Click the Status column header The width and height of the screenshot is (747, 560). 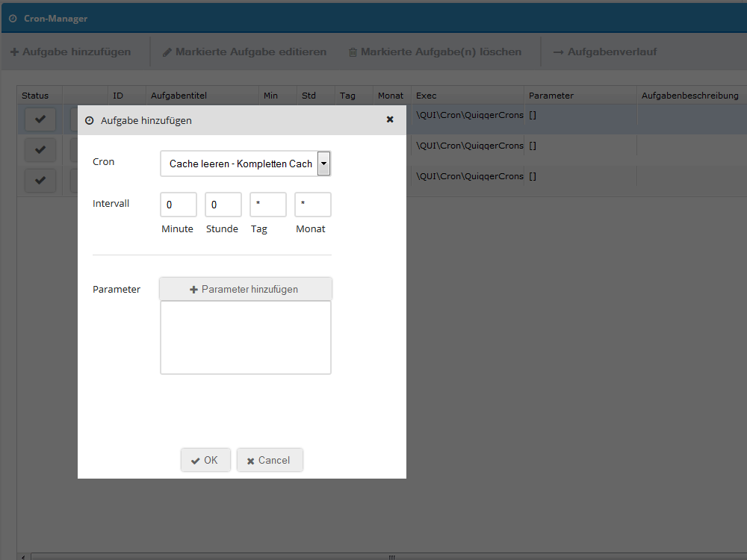click(40, 96)
